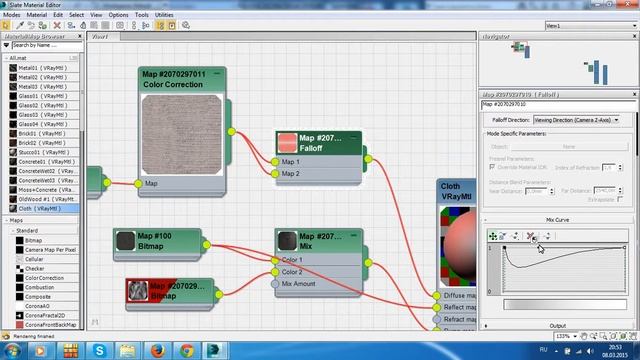Click Lay Out Children icon

[145, 25]
